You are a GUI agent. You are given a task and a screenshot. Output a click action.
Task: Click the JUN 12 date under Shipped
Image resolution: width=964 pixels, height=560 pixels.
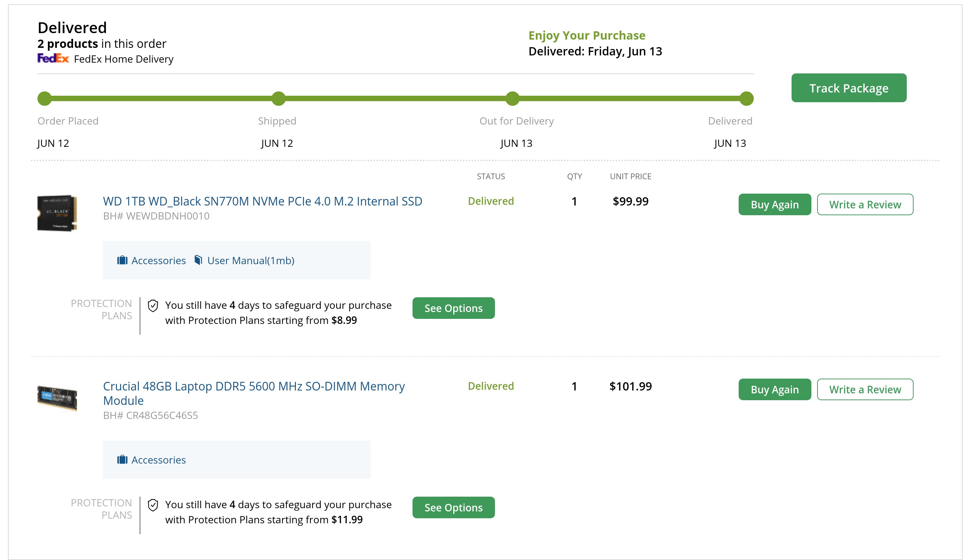(277, 144)
